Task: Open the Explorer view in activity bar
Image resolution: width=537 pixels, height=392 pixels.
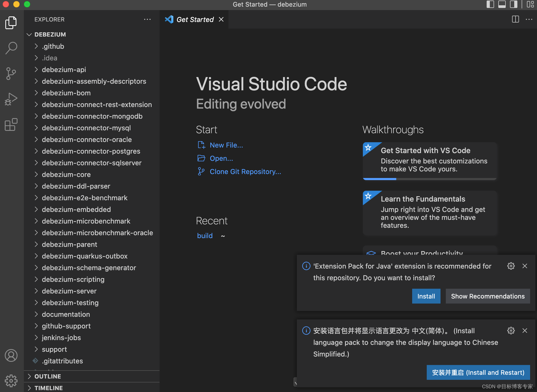Action: point(11,23)
